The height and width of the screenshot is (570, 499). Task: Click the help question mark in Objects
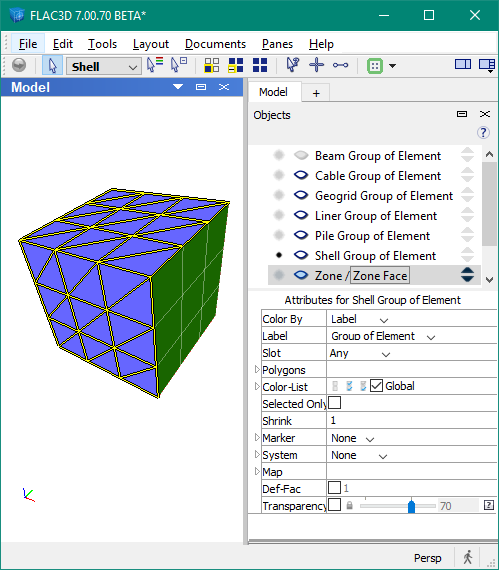483,133
